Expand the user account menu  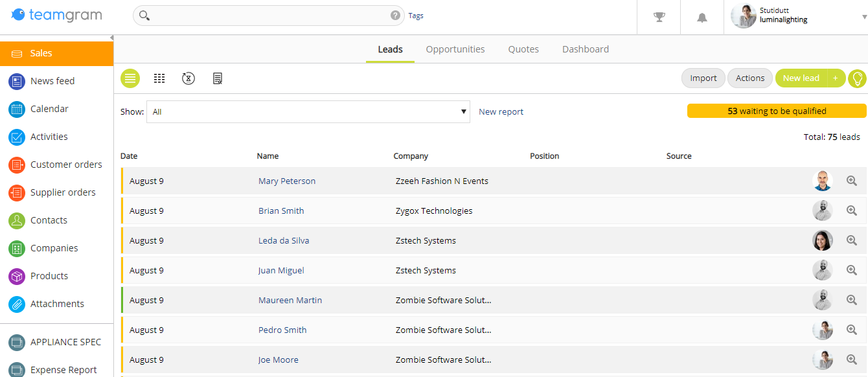click(864, 17)
